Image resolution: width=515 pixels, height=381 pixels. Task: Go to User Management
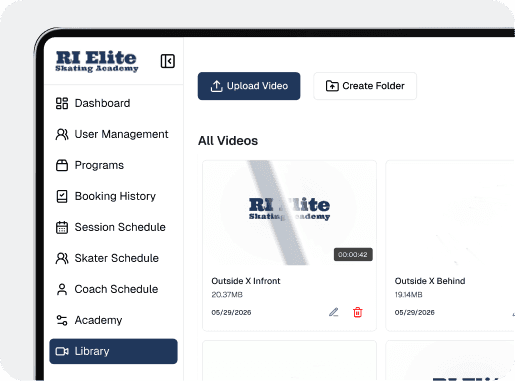click(x=113, y=134)
